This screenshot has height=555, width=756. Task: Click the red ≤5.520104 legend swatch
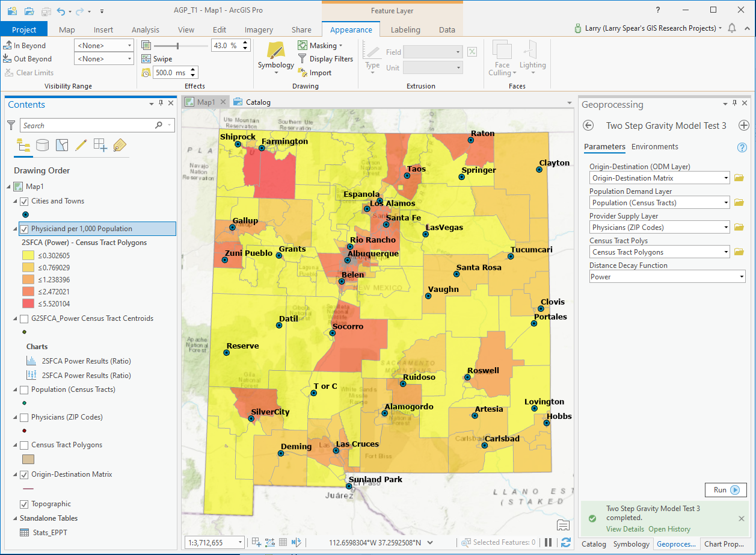click(x=28, y=303)
